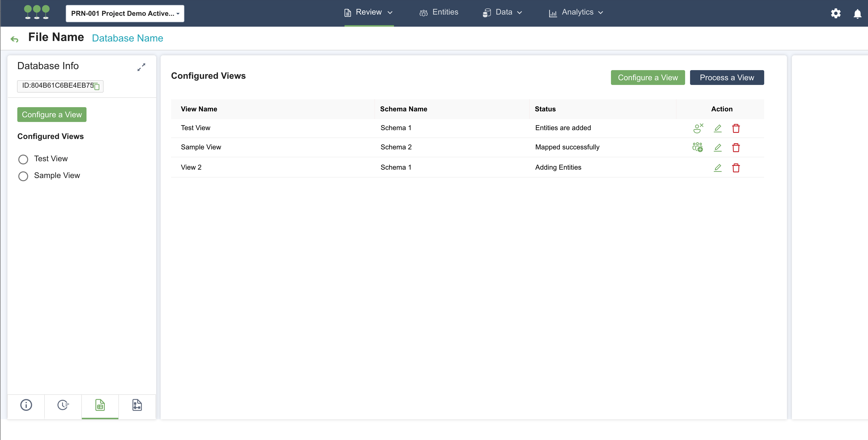Select the Sample View radio button
Screen dimensions: 868x440
point(23,176)
